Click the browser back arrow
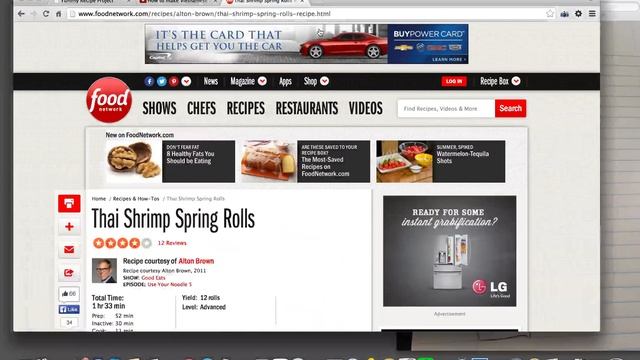Image resolution: width=640 pixels, height=360 pixels. pyautogui.click(x=21, y=13)
